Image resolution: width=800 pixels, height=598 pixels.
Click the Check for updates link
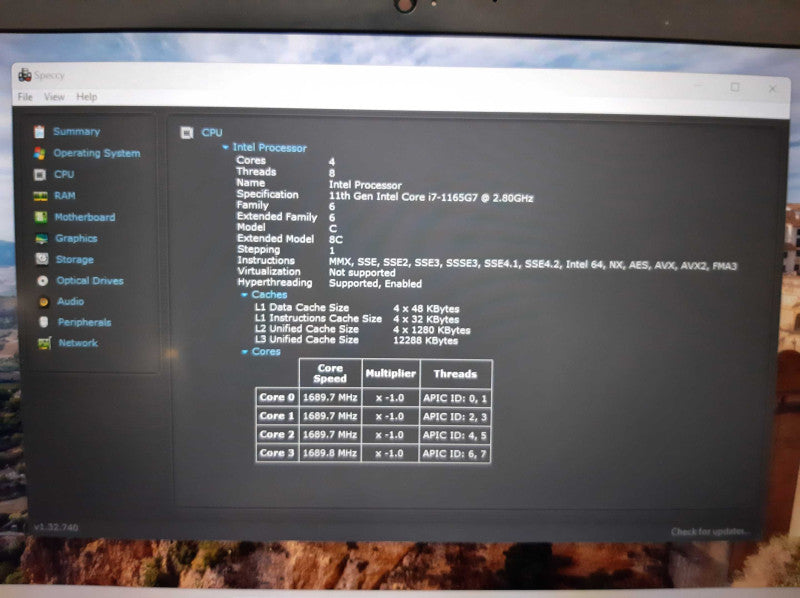pos(710,532)
